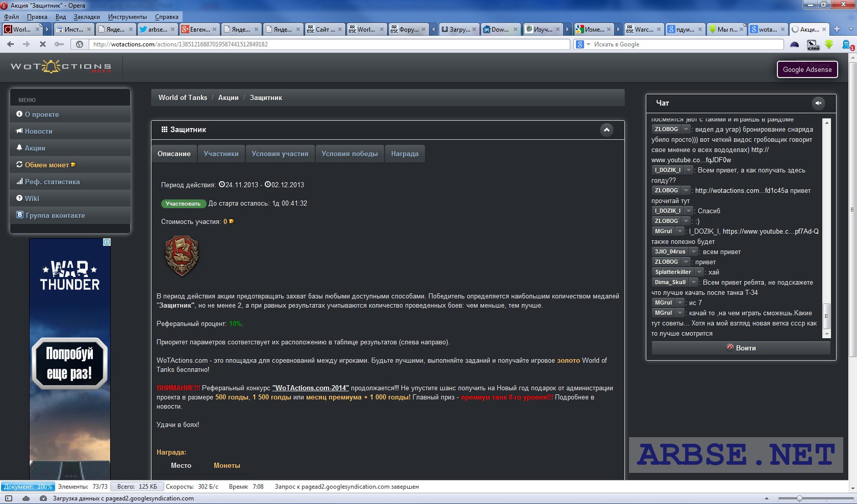
Task: Click the chat scrollbar
Action: click(827, 316)
